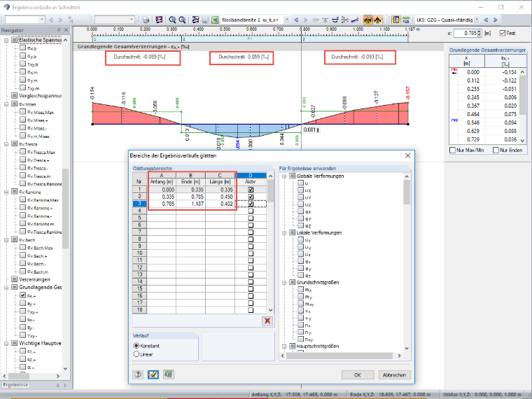Enable the Nur Max/Min checkbox
The image size is (532, 399).
click(452, 150)
